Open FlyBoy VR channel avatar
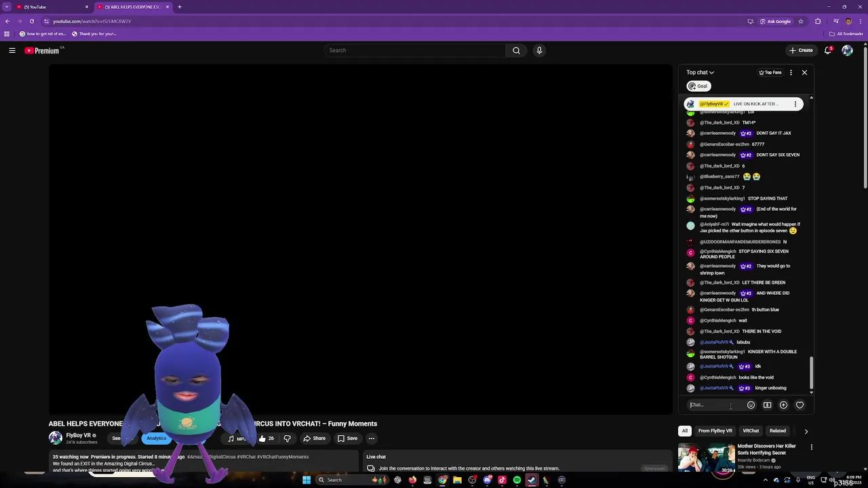This screenshot has height=488, width=868. point(56,439)
